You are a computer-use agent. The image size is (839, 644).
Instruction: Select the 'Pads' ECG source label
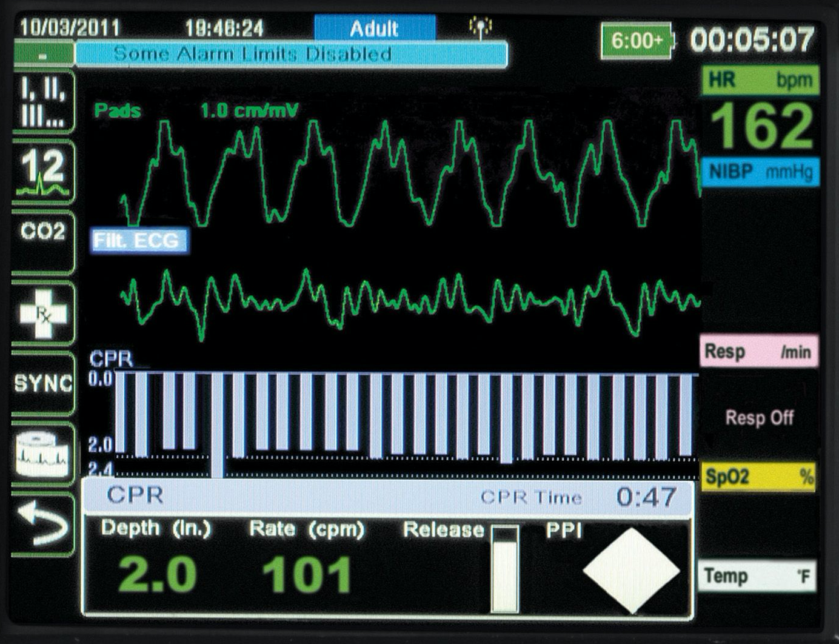coord(118,111)
